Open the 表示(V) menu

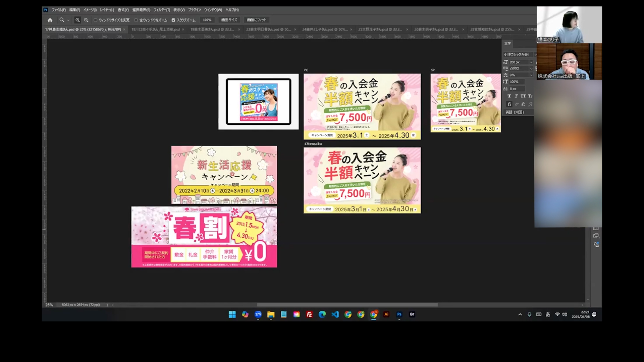click(179, 10)
